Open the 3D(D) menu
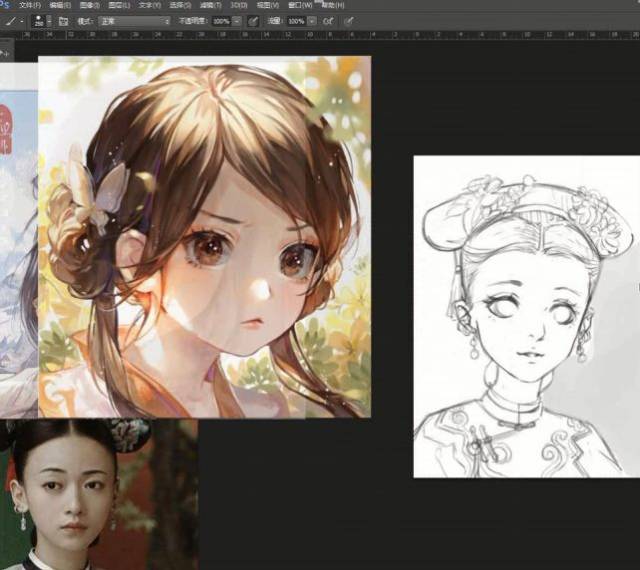The image size is (640, 570). click(x=239, y=5)
